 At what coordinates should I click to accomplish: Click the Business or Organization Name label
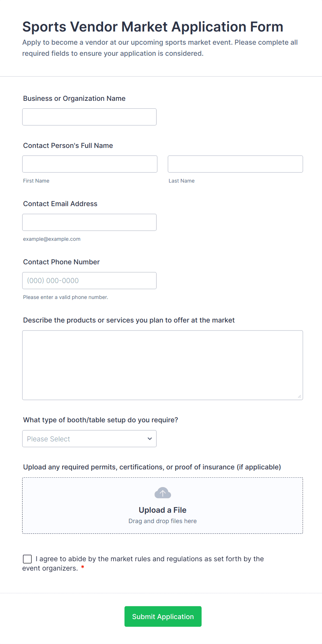coord(74,98)
